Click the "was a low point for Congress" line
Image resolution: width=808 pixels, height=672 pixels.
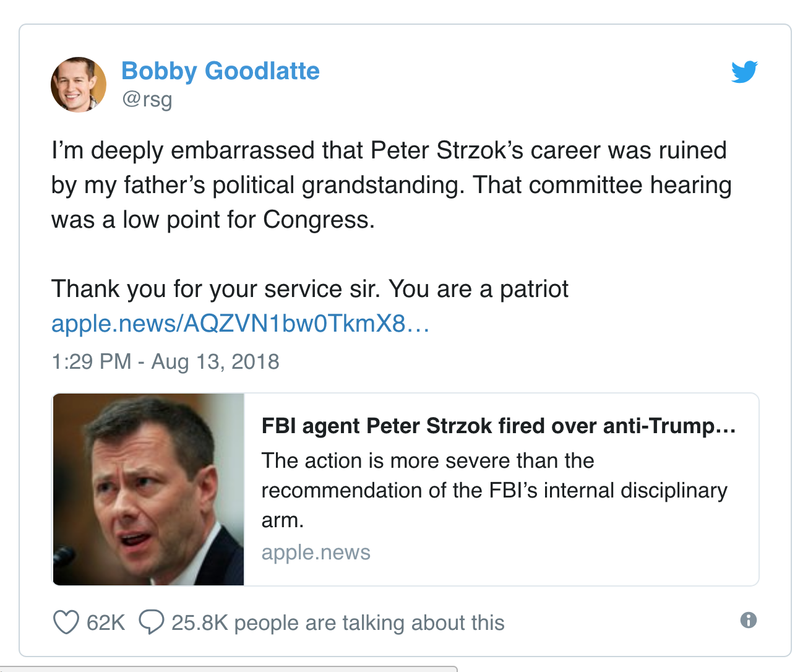click(x=213, y=220)
